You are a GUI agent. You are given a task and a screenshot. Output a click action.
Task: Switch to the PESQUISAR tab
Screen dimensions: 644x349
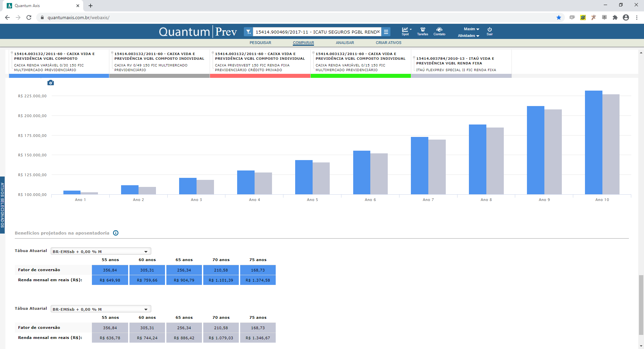point(260,43)
